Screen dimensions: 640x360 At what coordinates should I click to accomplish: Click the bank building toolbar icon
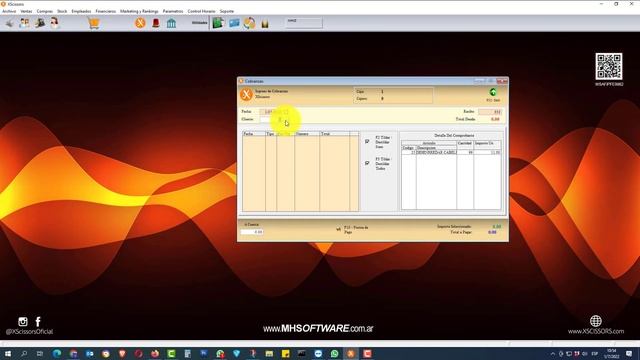pos(171,23)
